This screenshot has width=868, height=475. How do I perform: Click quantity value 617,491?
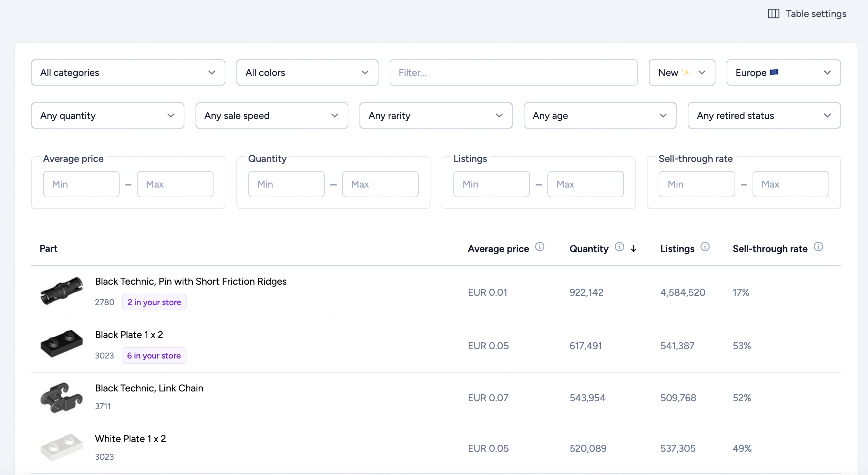pos(586,346)
